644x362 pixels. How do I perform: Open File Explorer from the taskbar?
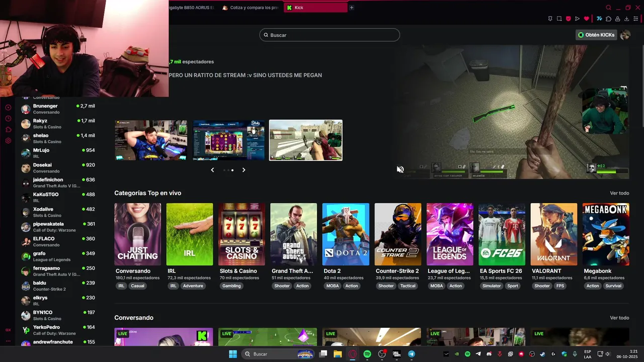pos(338,354)
